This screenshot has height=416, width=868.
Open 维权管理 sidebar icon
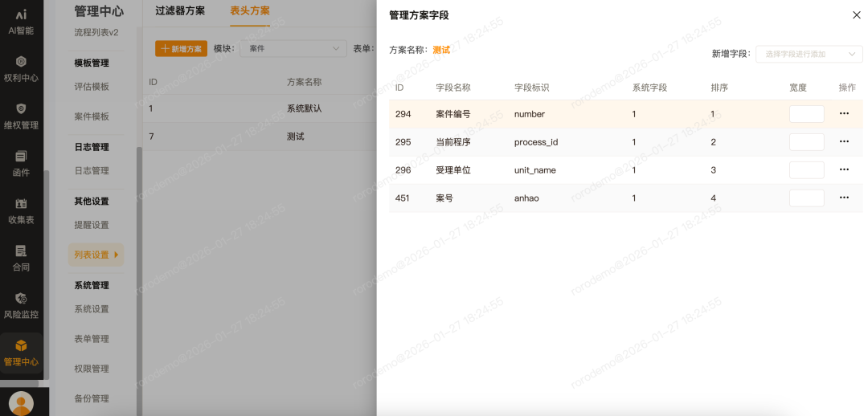[21, 116]
